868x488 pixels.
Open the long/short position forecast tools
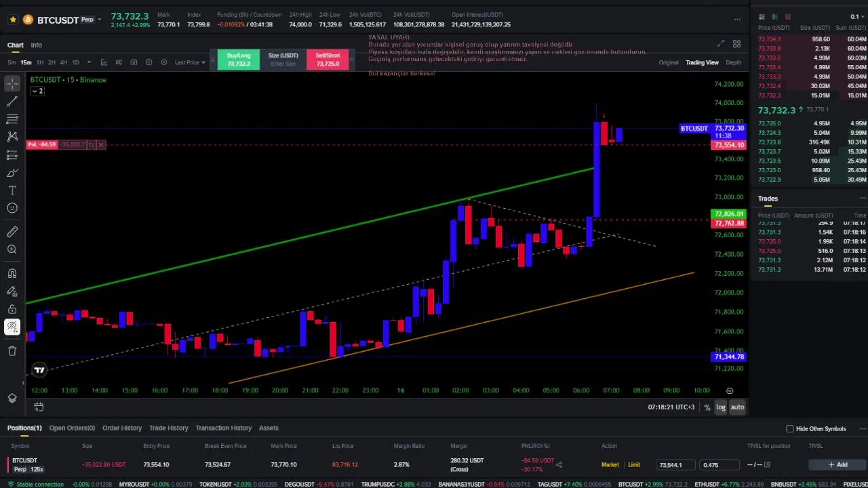12,155
